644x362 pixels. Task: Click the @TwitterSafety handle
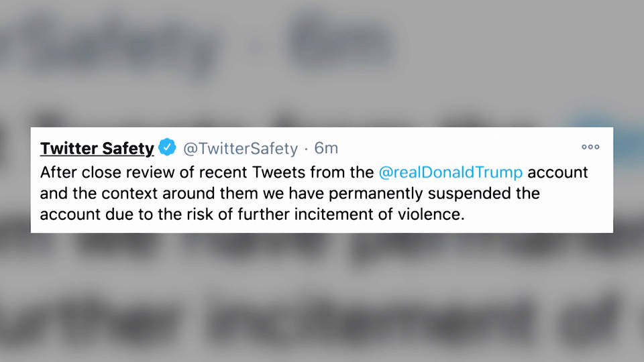240,148
